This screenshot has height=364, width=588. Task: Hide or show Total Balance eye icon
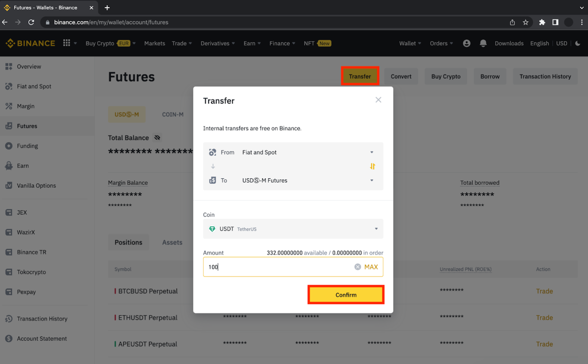157,138
